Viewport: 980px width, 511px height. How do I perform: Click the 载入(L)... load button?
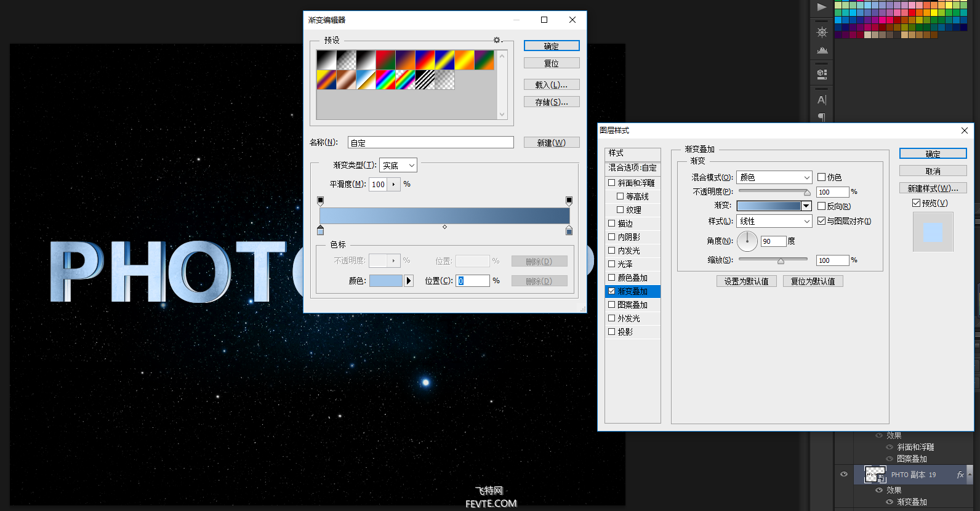pos(552,84)
